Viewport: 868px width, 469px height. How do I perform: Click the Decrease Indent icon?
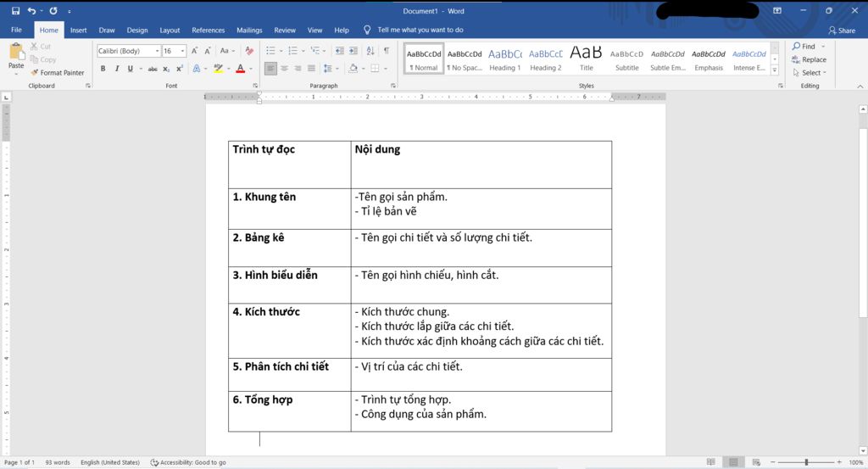tap(340, 50)
